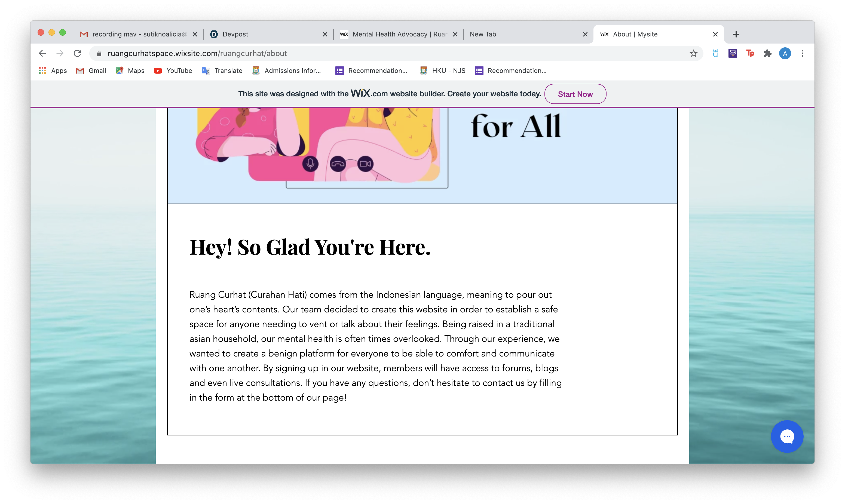Click the hang-up phone icon in the illustration
Image resolution: width=845 pixels, height=504 pixels.
click(x=338, y=164)
